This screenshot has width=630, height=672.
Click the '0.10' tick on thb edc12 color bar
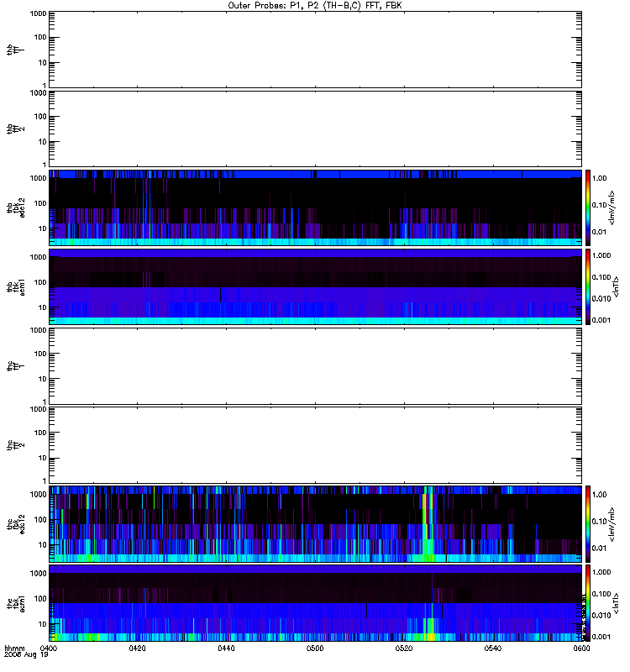[599, 205]
